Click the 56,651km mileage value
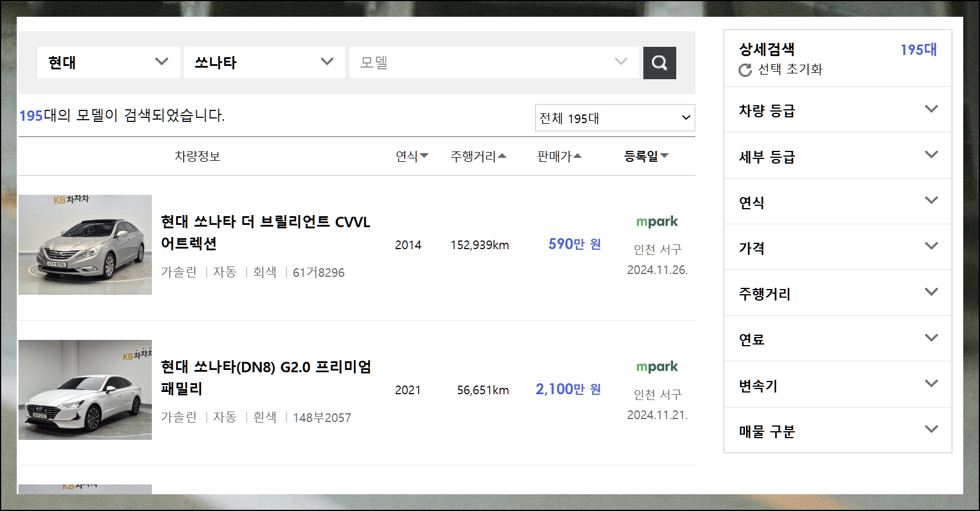Screen dimensions: 980x511 [483, 390]
